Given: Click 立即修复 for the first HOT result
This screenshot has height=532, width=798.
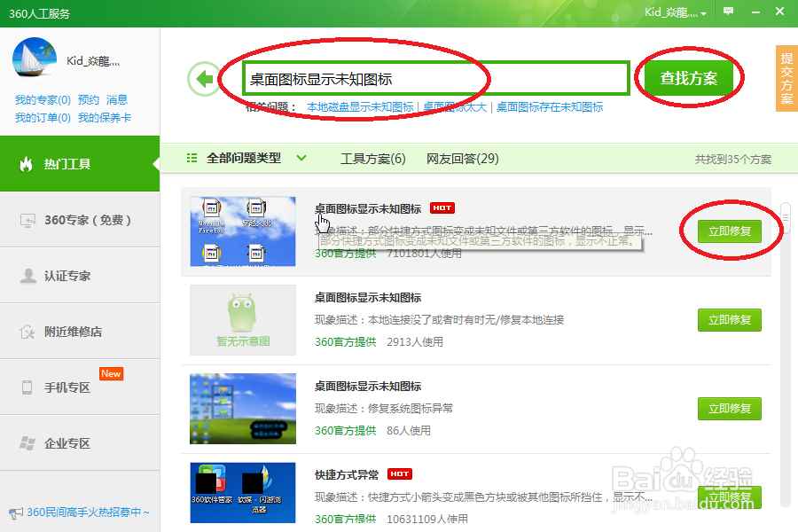Looking at the screenshot, I should 730,231.
